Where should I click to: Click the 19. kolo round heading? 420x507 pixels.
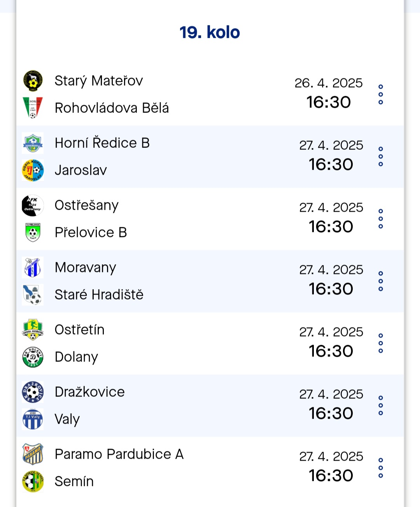(210, 32)
